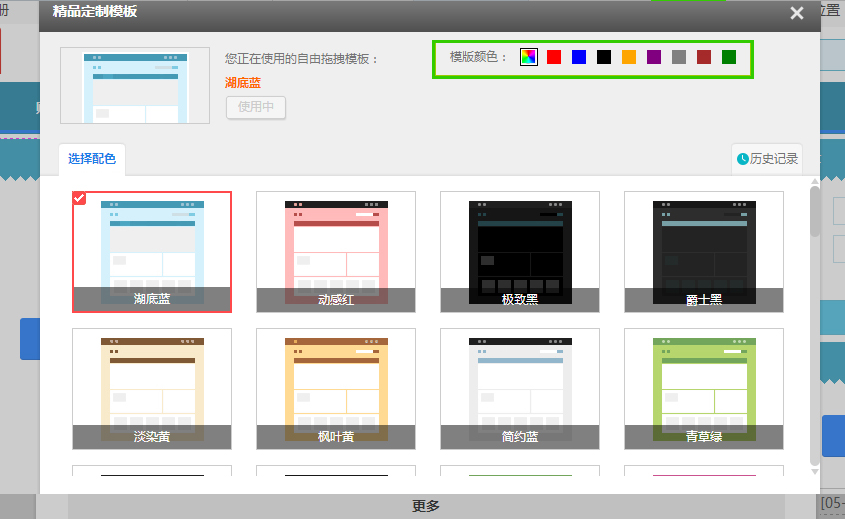Select the multicolor rainbow template swatch

pos(529,57)
